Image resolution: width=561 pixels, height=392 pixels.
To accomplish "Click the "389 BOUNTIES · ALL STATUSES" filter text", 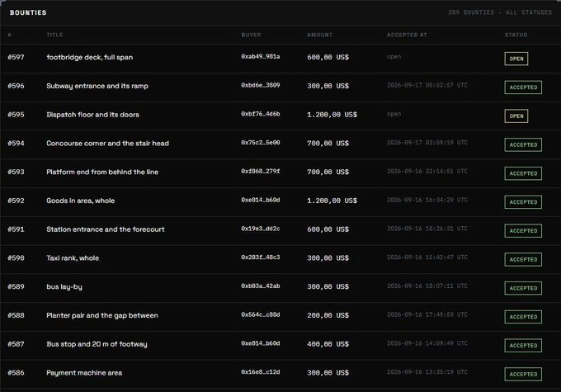I will tap(500, 12).
